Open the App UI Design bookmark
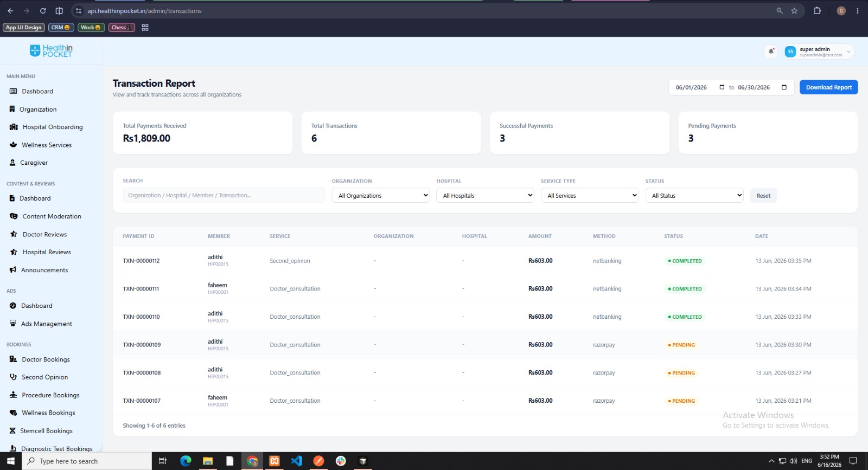This screenshot has height=470, width=868. click(24, 28)
